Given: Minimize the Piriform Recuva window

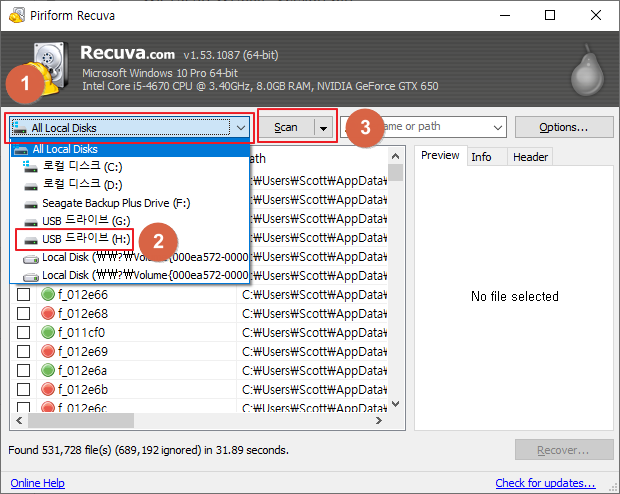Looking at the screenshot, I should click(505, 15).
